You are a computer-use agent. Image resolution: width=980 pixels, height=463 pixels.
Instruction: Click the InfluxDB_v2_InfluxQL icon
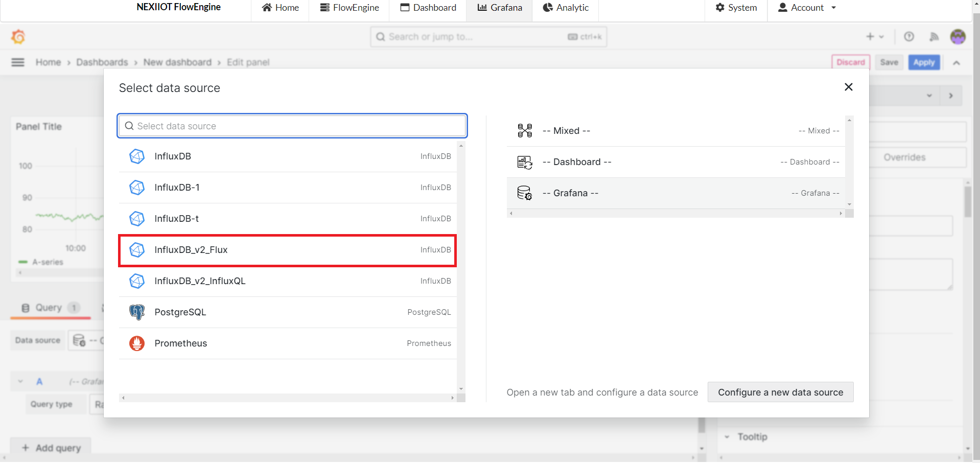point(137,281)
